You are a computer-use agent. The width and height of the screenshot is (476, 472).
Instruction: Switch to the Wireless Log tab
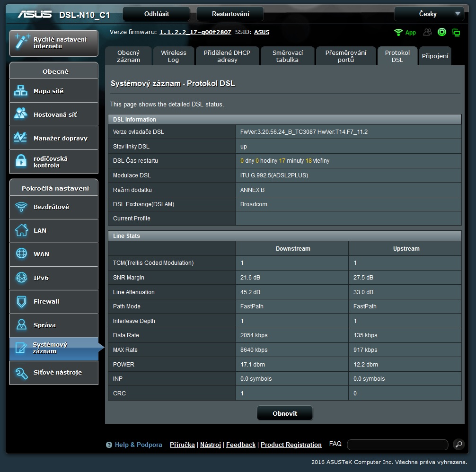174,56
